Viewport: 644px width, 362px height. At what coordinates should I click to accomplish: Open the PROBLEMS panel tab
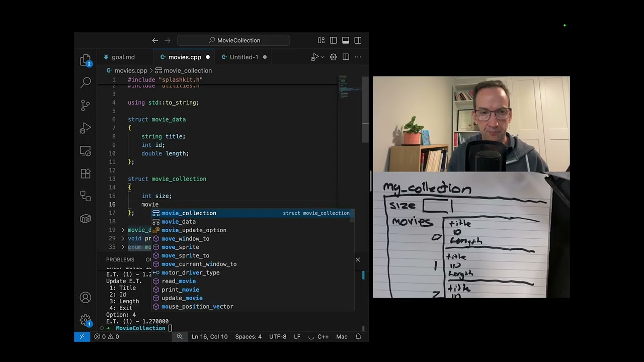point(120,259)
